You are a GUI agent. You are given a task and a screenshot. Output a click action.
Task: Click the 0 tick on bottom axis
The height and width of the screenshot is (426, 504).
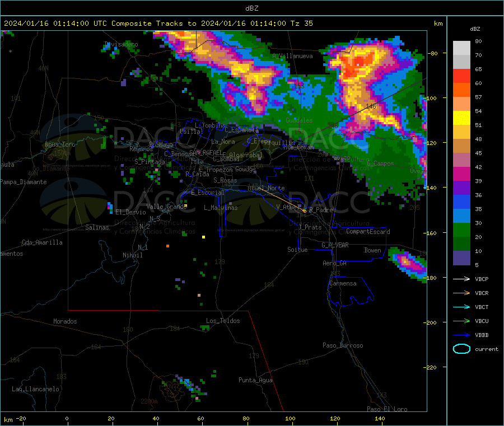point(67,418)
